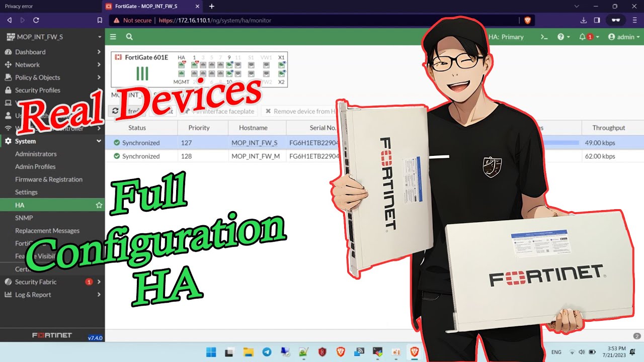This screenshot has height=362, width=644.
Task: Open the help question mark menu
Action: [563, 37]
